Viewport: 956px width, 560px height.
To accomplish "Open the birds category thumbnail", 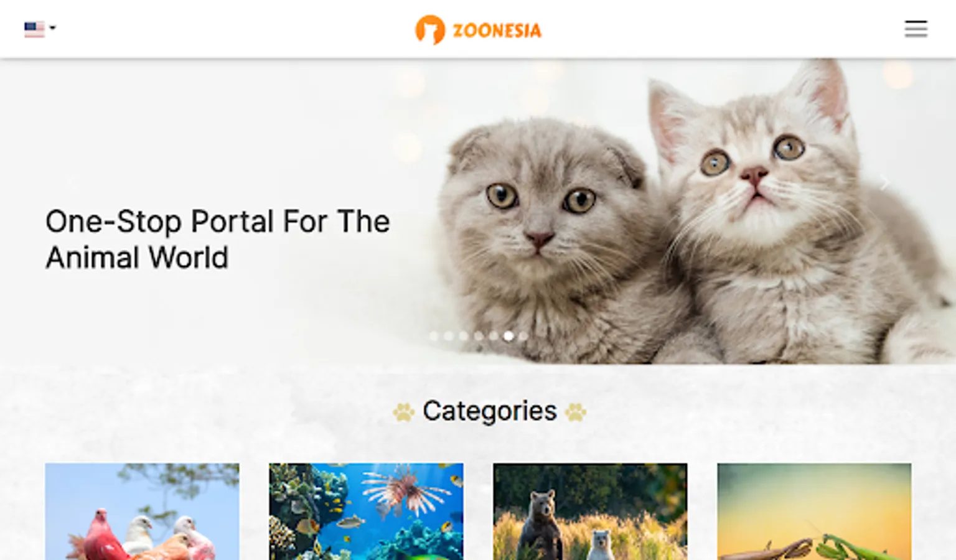I will 142,511.
